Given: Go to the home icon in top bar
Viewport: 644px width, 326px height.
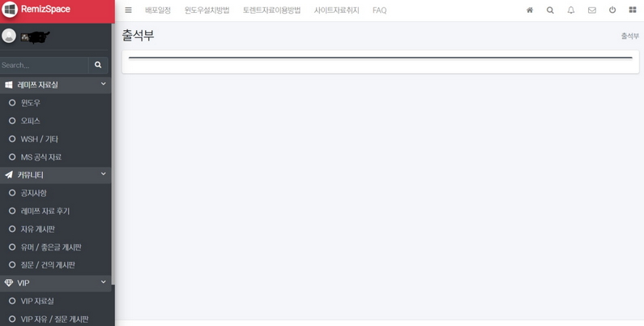Looking at the screenshot, I should tap(530, 11).
